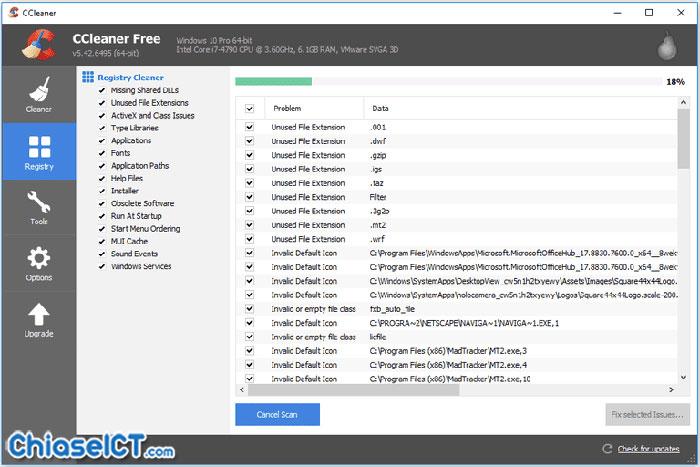This screenshot has width=700, height=467.
Task: Open the Cleaner section broom icon
Action: point(39,89)
